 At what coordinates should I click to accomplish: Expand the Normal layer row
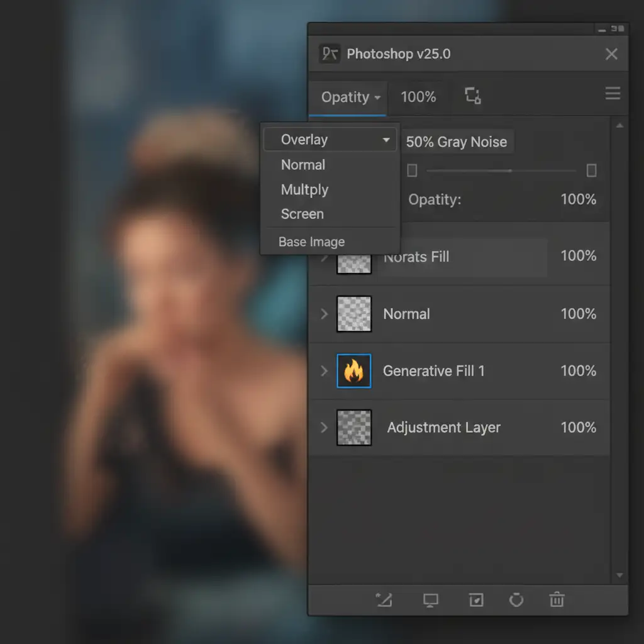325,314
